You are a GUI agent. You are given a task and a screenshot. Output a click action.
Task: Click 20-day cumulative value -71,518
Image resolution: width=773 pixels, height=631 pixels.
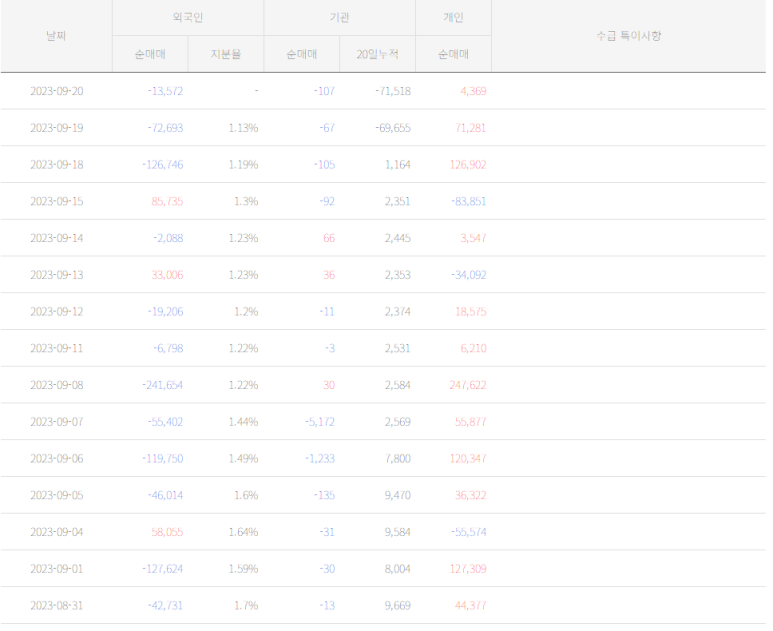[393, 91]
